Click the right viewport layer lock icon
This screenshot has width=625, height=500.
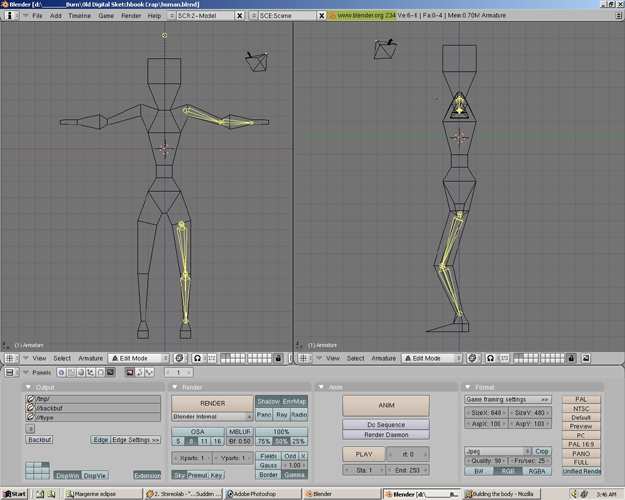coord(571,358)
